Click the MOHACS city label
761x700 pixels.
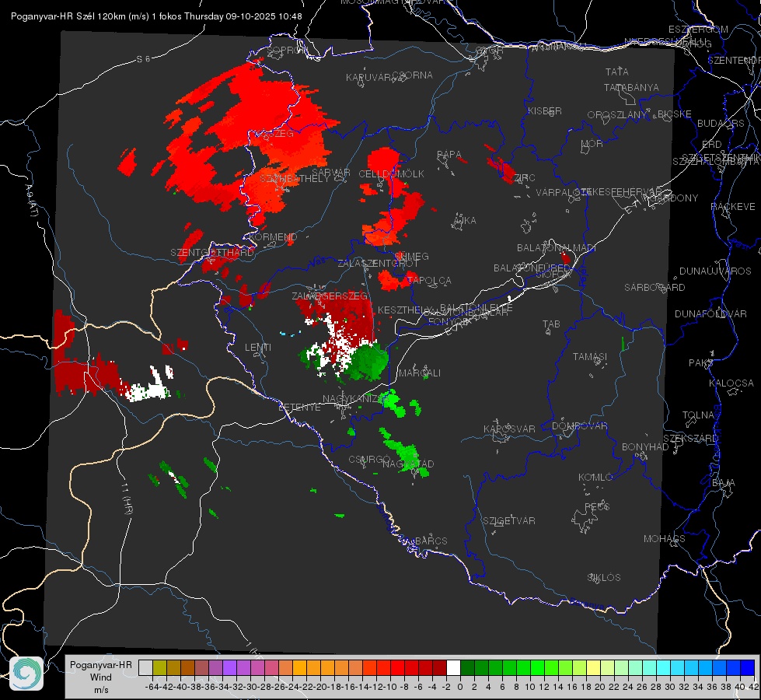tap(664, 539)
